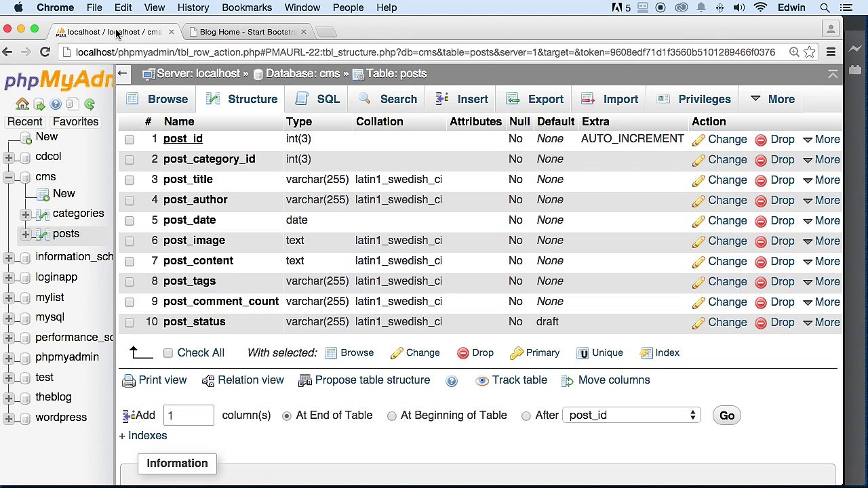
Task: Bookmark the page with the star icon
Action: click(810, 52)
